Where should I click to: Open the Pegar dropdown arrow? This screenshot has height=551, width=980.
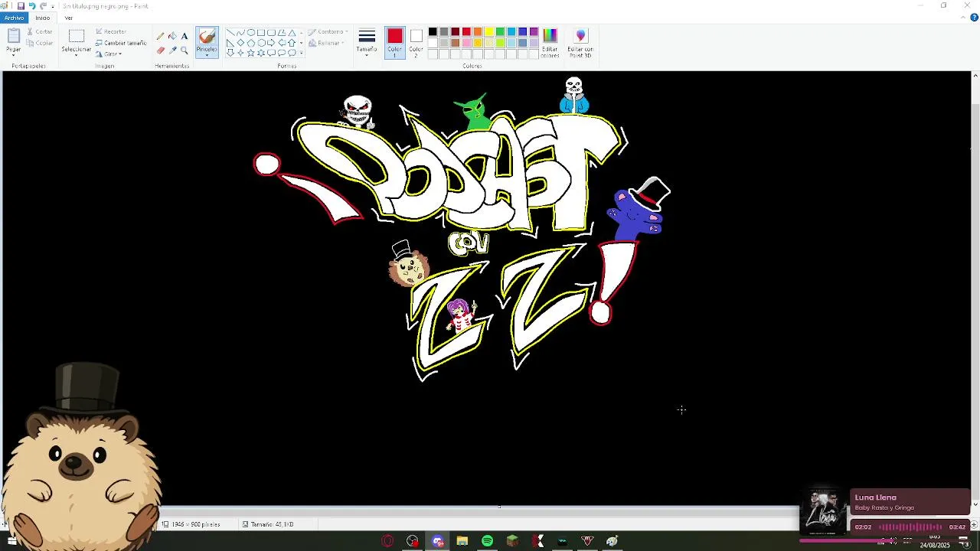click(x=14, y=55)
